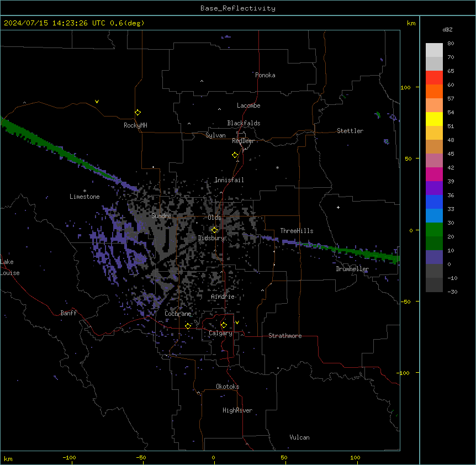Click the Stettler label
The image size is (476, 465).
click(350, 131)
